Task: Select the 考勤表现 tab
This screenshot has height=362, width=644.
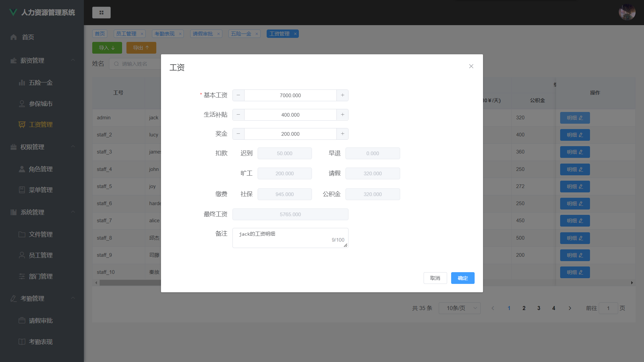Action: (165, 34)
